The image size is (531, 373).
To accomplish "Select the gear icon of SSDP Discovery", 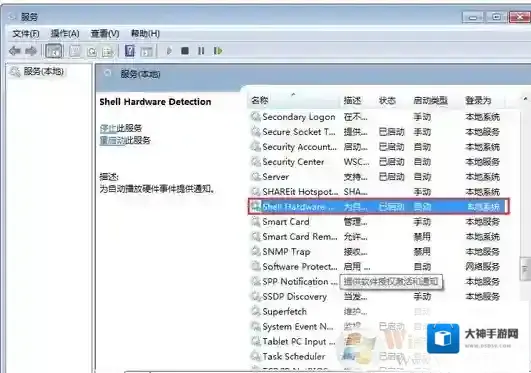I will tap(255, 296).
